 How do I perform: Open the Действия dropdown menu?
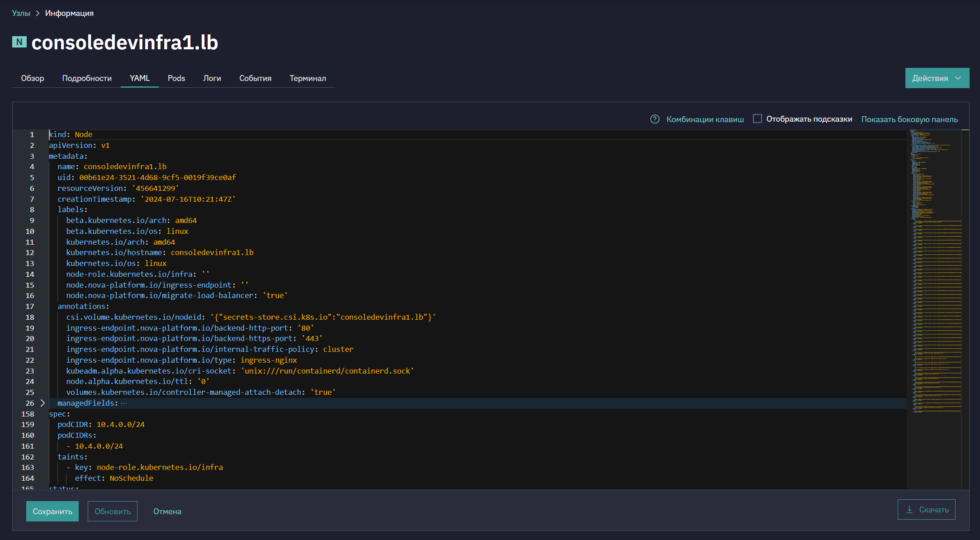(x=937, y=78)
